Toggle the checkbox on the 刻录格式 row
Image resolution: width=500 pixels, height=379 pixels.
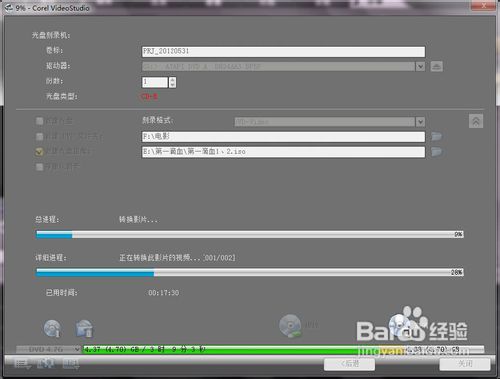pos(39,121)
